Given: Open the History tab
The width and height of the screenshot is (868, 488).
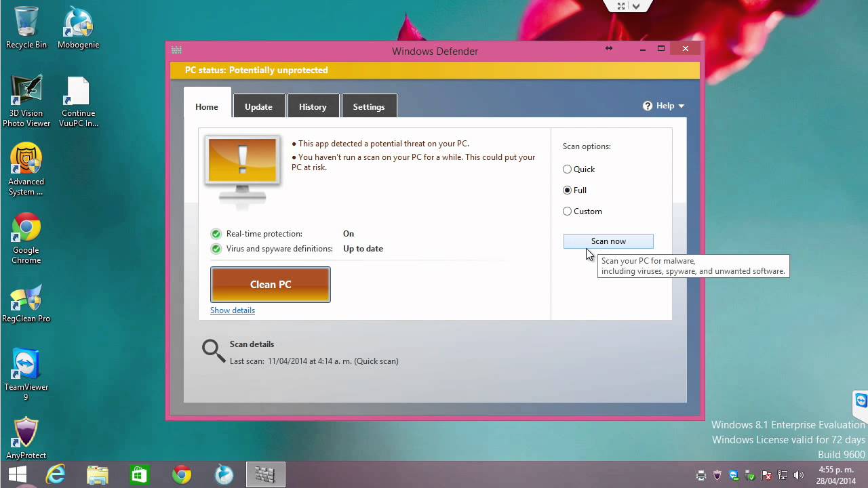Looking at the screenshot, I should (313, 106).
